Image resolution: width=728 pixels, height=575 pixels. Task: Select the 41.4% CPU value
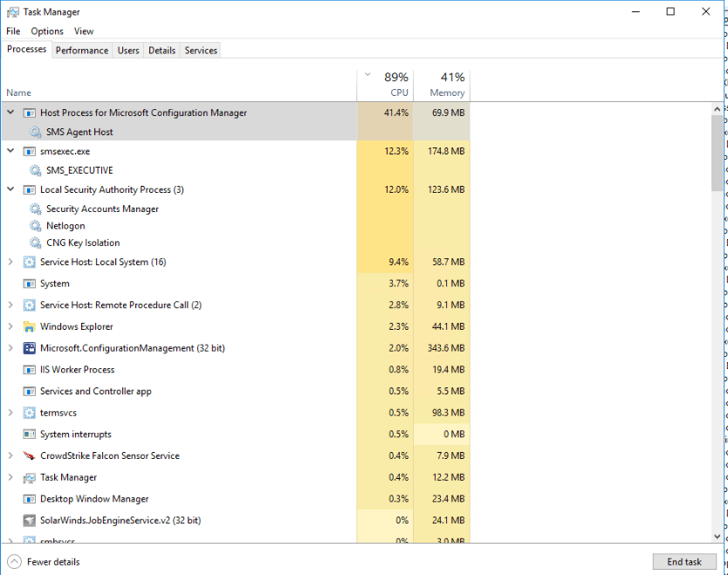(x=396, y=113)
